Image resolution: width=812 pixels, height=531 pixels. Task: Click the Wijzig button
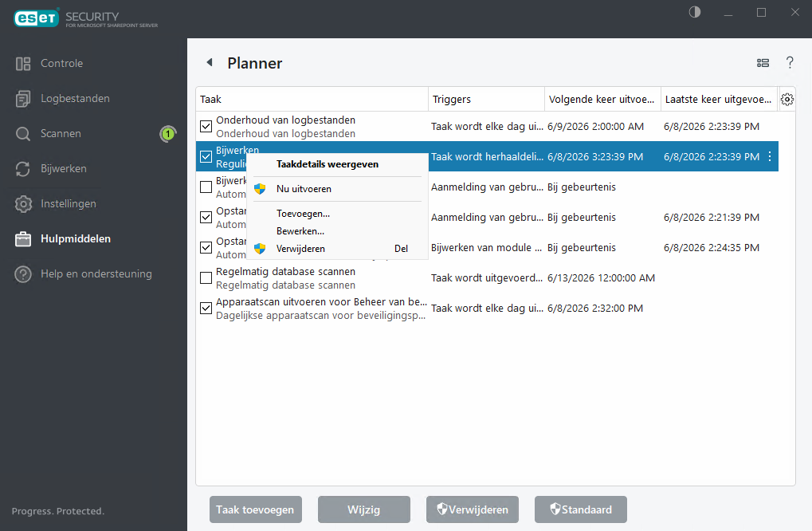point(364,509)
